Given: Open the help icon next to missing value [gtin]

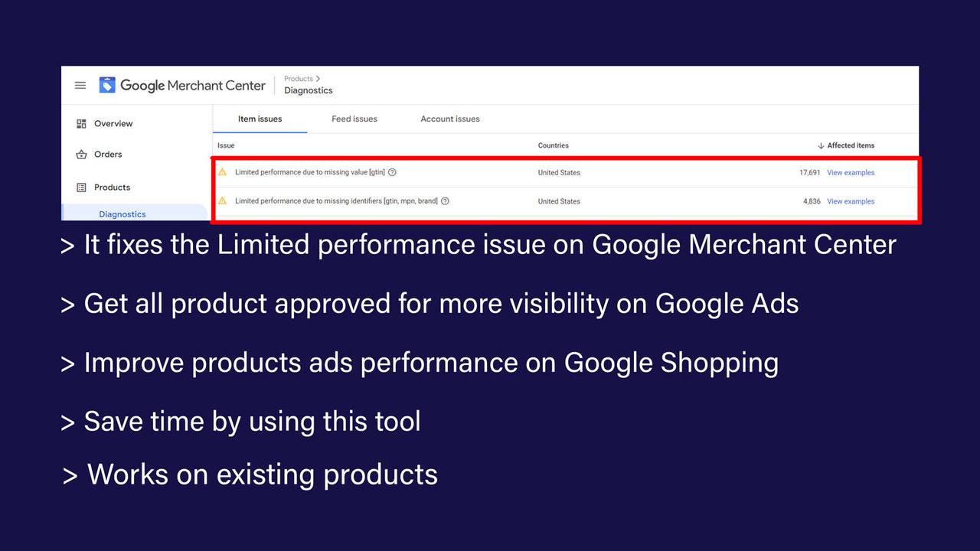Looking at the screenshot, I should point(392,172).
